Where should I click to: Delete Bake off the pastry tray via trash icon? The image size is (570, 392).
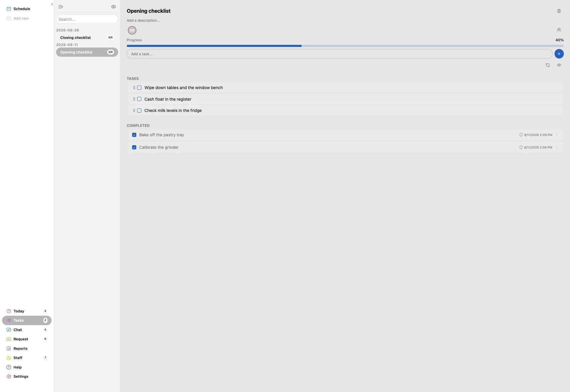point(557,135)
